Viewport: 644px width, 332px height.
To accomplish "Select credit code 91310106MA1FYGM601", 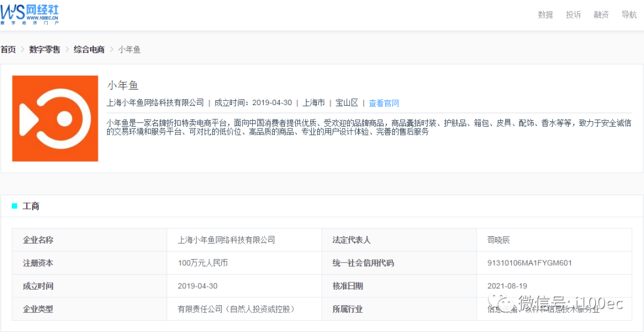I will [x=530, y=263].
